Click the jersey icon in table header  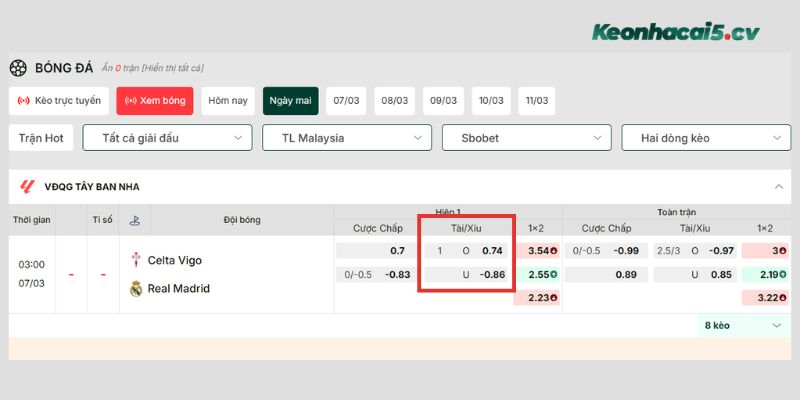134,220
